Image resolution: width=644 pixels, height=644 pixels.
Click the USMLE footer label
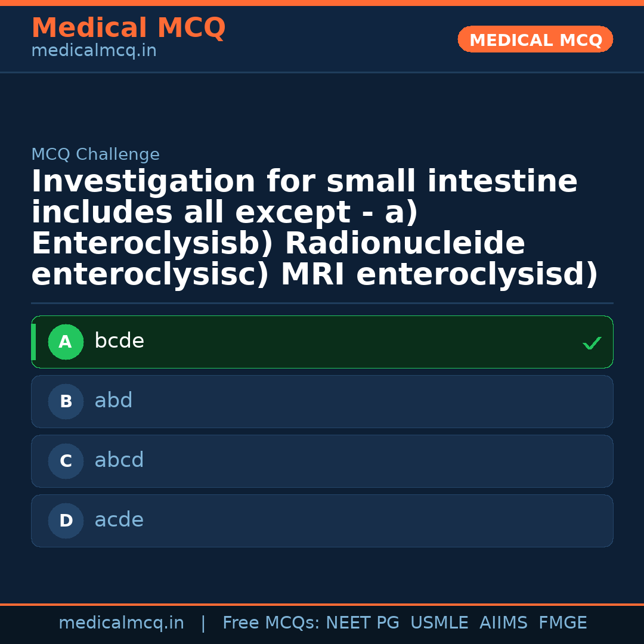(x=439, y=623)
